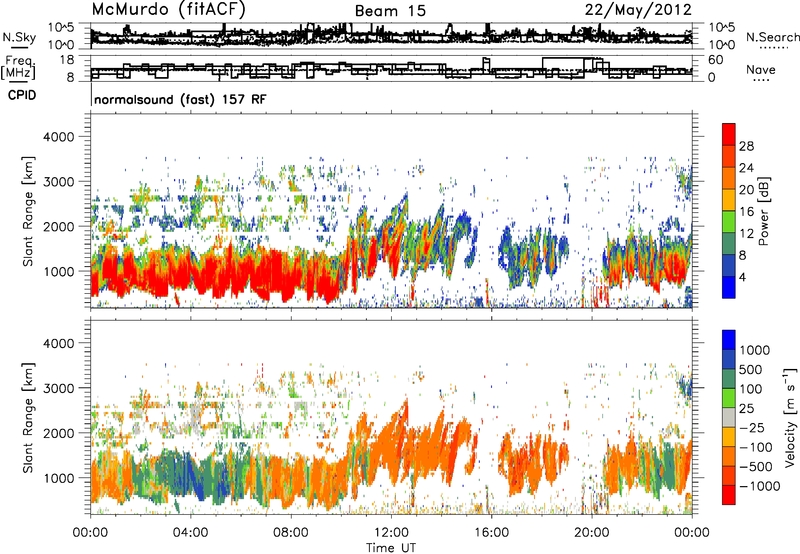
Task: Click the 16 tick on the power colorbar
Action: pyautogui.click(x=746, y=212)
